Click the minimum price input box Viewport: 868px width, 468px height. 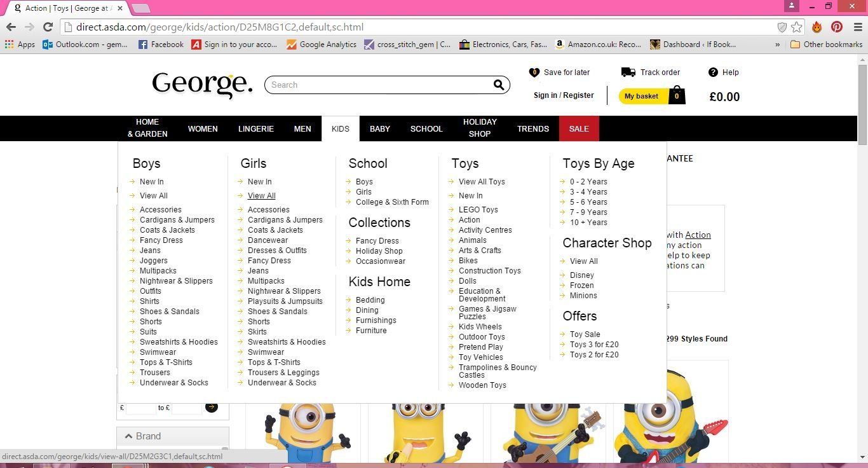(x=141, y=407)
